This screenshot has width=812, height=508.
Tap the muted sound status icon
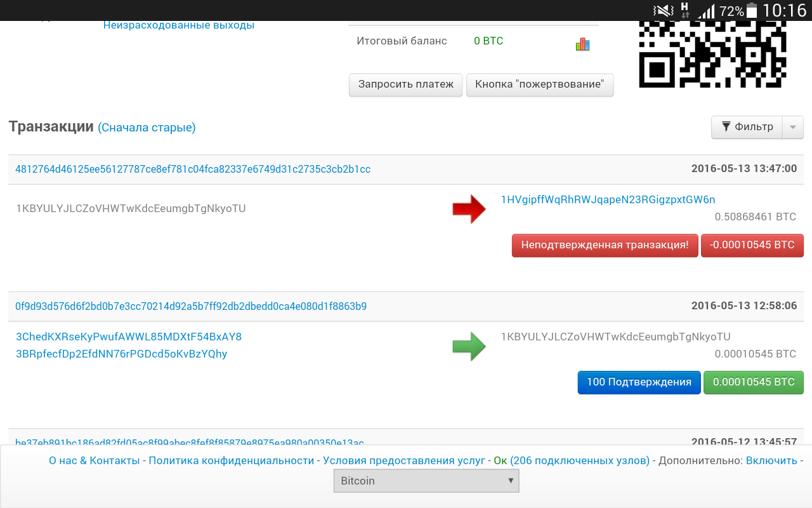coord(664,11)
